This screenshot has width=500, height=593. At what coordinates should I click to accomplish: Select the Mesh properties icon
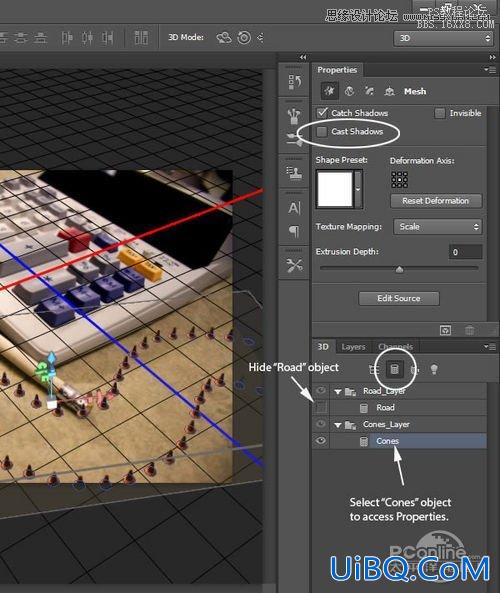pyautogui.click(x=329, y=91)
